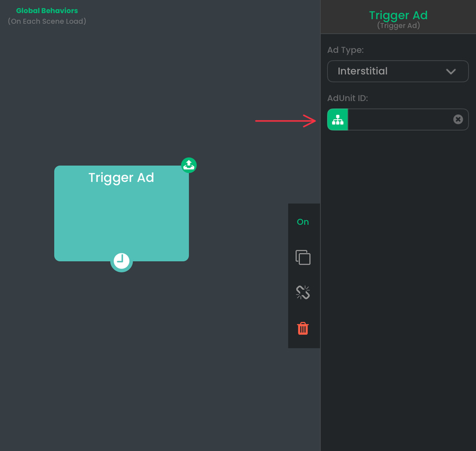Screen dimensions: 476x451
Task: Click the broken chain unlink icon
Action: tap(303, 293)
